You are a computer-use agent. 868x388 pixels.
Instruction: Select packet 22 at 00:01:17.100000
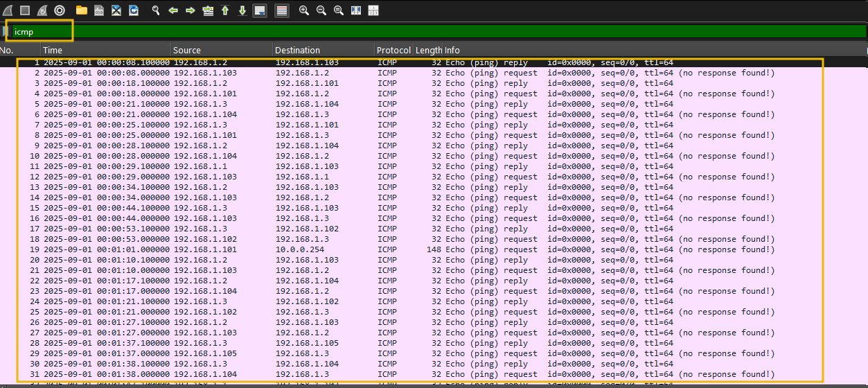[434, 281]
